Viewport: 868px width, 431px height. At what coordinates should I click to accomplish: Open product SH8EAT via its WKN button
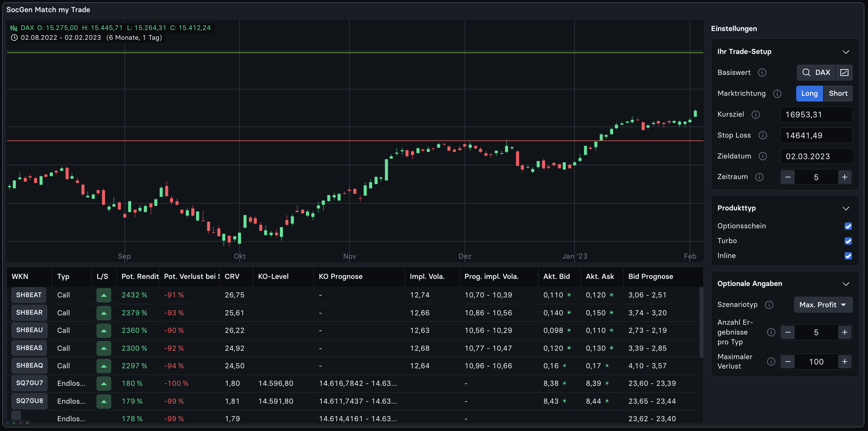(x=29, y=295)
